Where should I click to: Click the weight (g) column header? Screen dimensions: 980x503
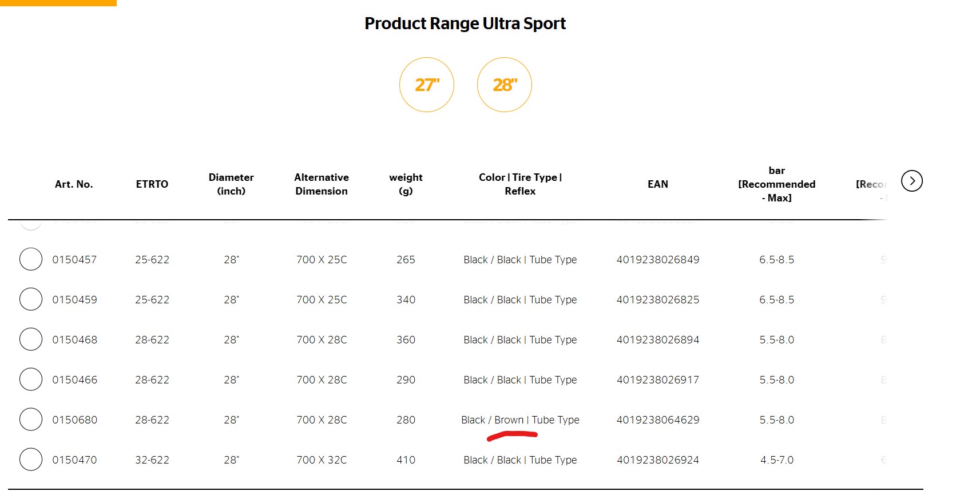(x=406, y=184)
